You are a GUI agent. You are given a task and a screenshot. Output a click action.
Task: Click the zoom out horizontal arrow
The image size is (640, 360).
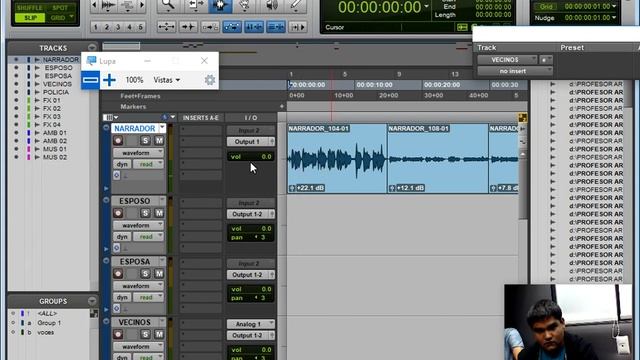[x=94, y=5]
